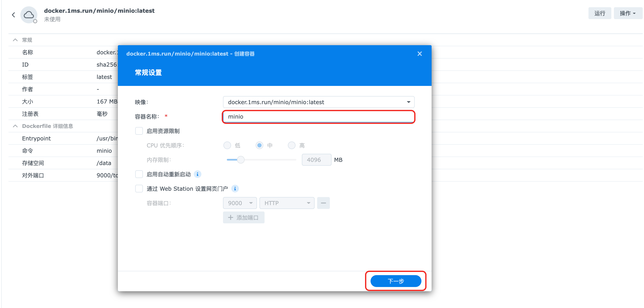Go back using the left chevron arrow

click(x=14, y=15)
